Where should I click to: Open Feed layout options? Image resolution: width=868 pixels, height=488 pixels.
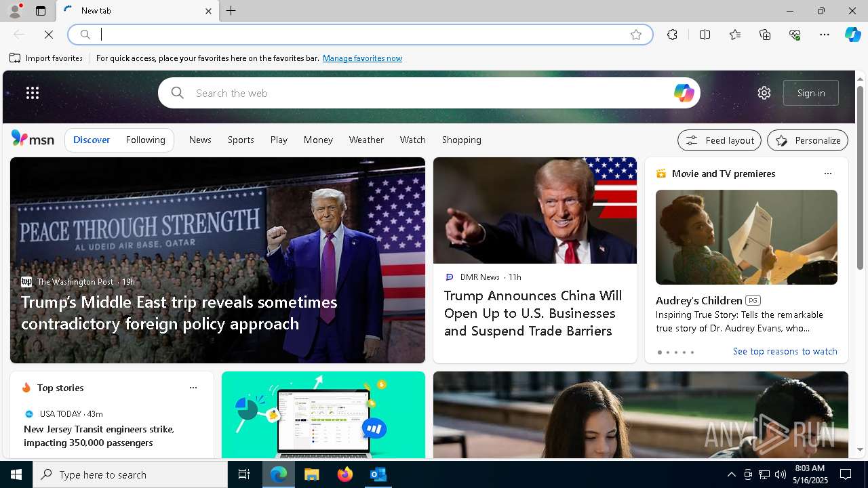(719, 140)
